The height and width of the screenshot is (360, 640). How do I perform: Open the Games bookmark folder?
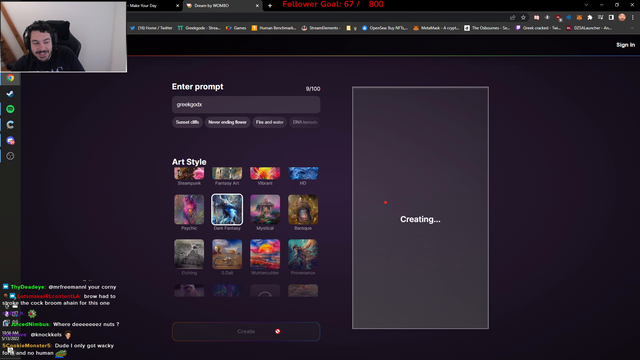click(x=236, y=28)
